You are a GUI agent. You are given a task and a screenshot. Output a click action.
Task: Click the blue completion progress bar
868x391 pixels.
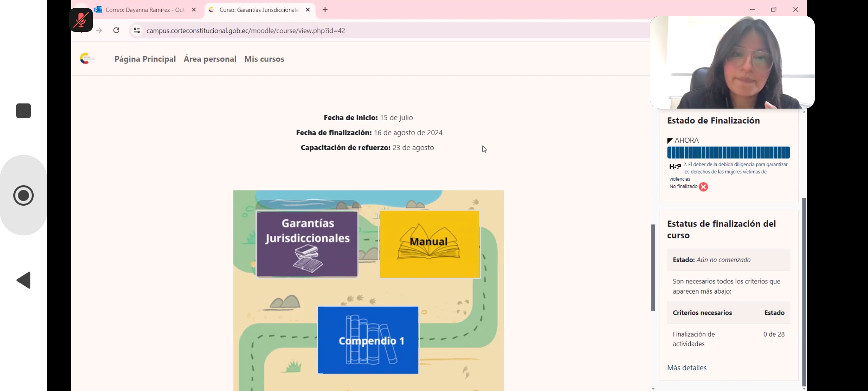click(728, 152)
